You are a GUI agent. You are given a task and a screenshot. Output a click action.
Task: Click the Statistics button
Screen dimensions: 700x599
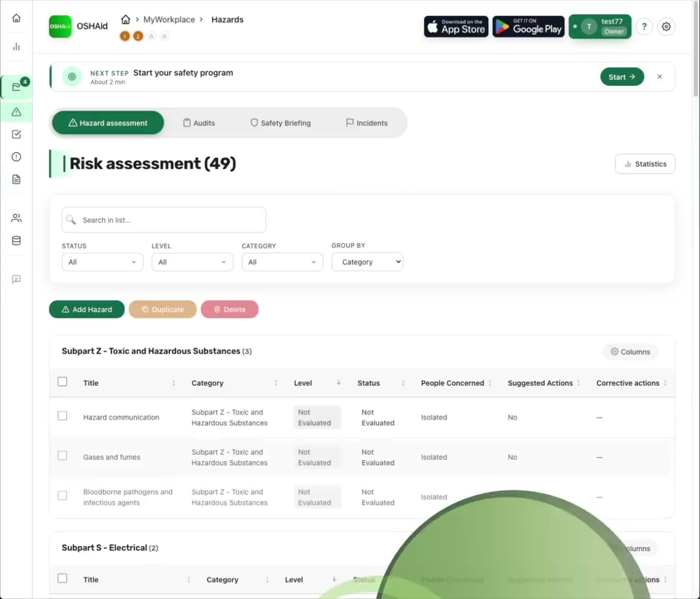(645, 164)
